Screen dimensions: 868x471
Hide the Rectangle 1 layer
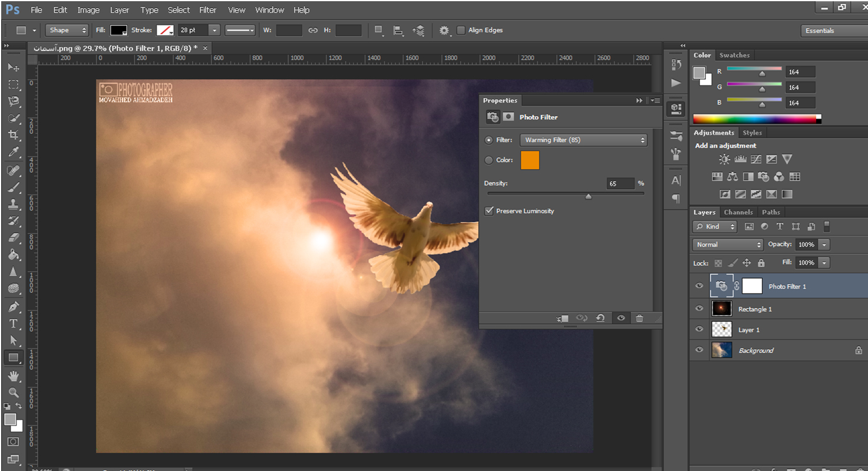click(x=699, y=308)
